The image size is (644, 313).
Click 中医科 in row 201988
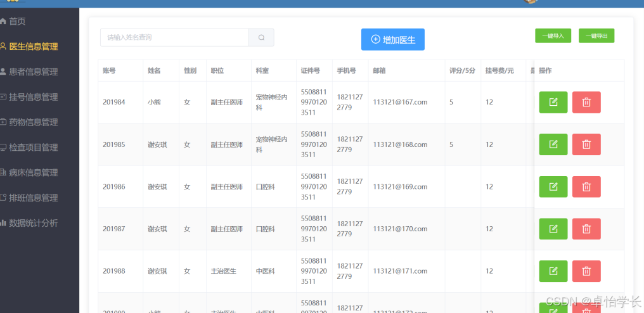(266, 271)
